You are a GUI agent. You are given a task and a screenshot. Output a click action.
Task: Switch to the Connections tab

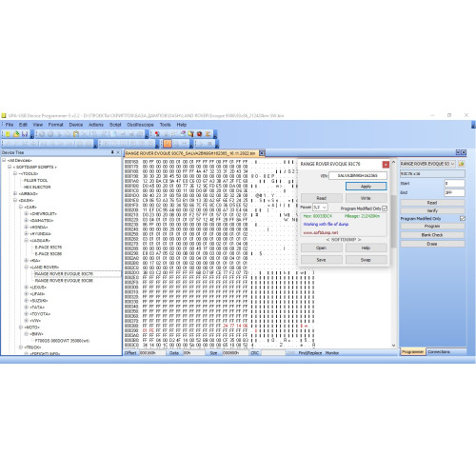pos(439,352)
